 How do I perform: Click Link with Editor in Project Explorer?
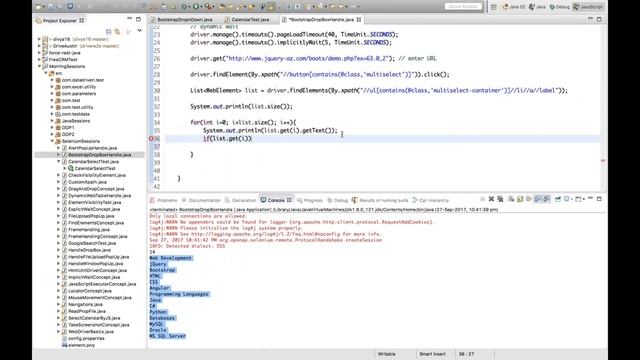pos(118,31)
